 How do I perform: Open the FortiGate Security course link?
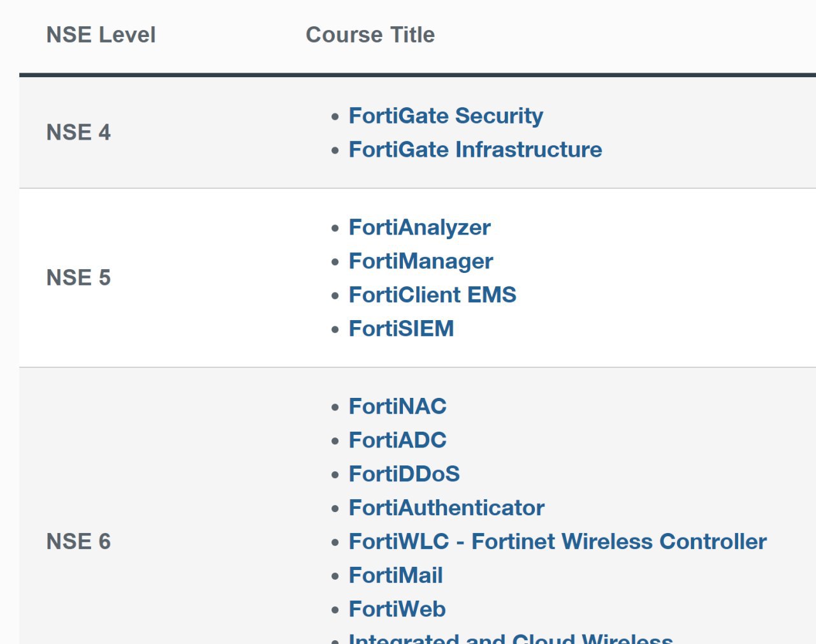(x=446, y=116)
